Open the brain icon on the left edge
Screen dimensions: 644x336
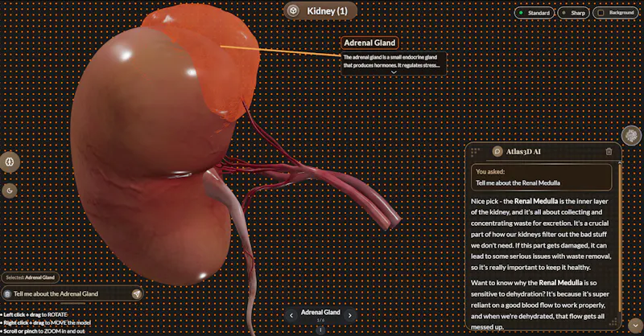tap(10, 162)
